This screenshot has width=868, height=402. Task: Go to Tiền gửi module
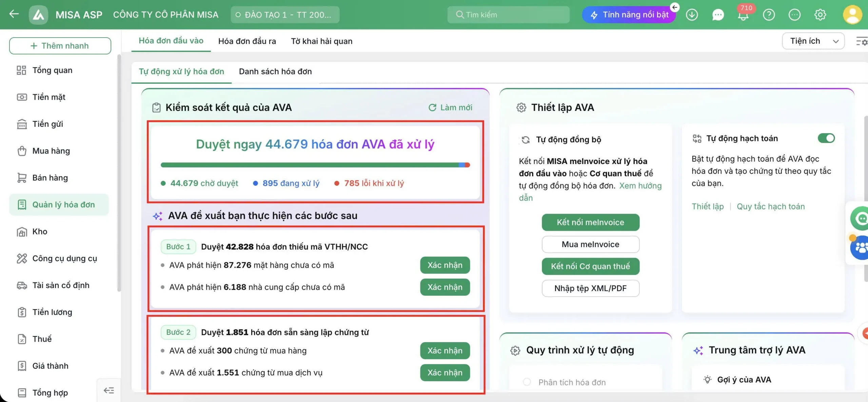(47, 124)
